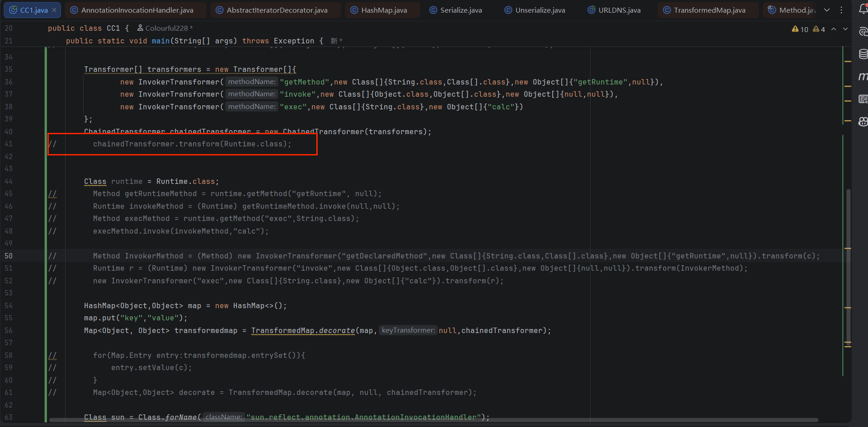Click the class icon on URLDNS.java tab

tap(591, 10)
